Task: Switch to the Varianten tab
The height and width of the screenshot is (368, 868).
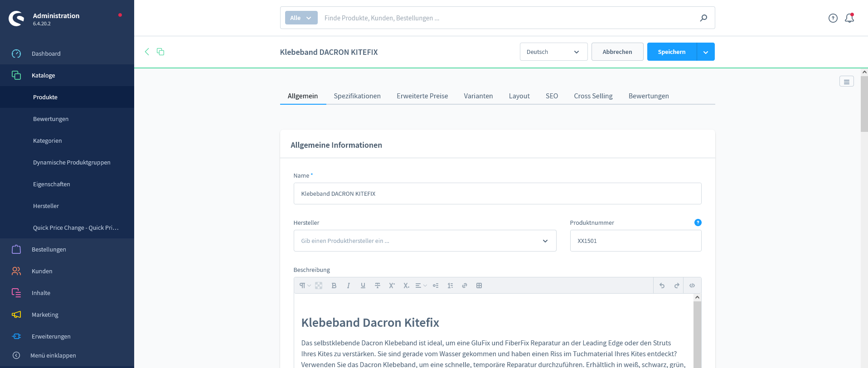Action: point(479,96)
